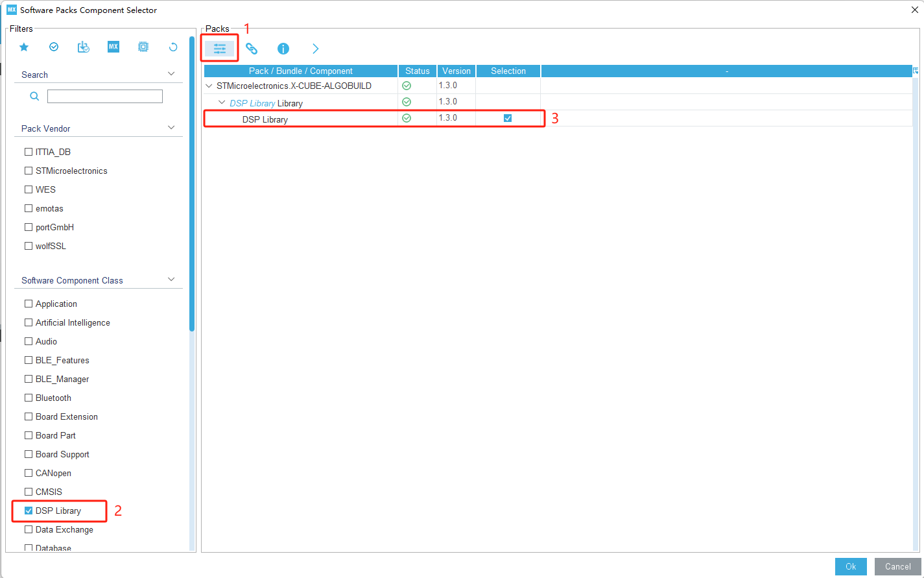
Task: Check the Board Part checkbox
Action: 29,435
